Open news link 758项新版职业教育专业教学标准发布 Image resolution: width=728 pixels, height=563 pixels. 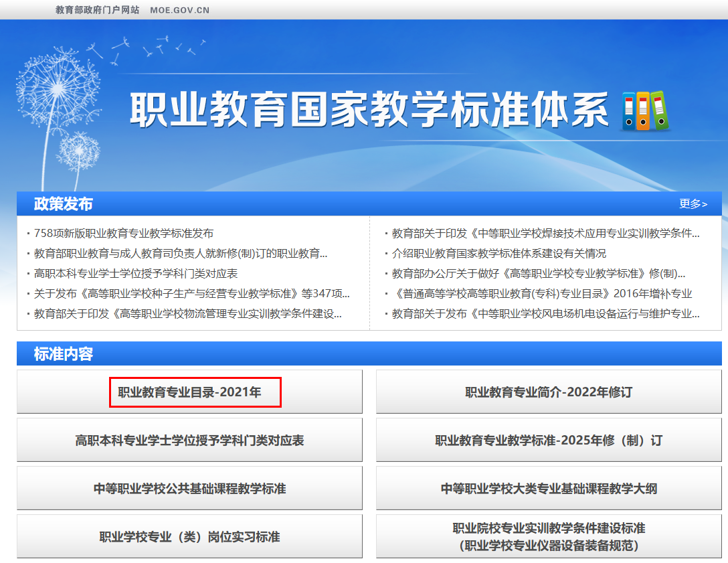[x=124, y=234]
